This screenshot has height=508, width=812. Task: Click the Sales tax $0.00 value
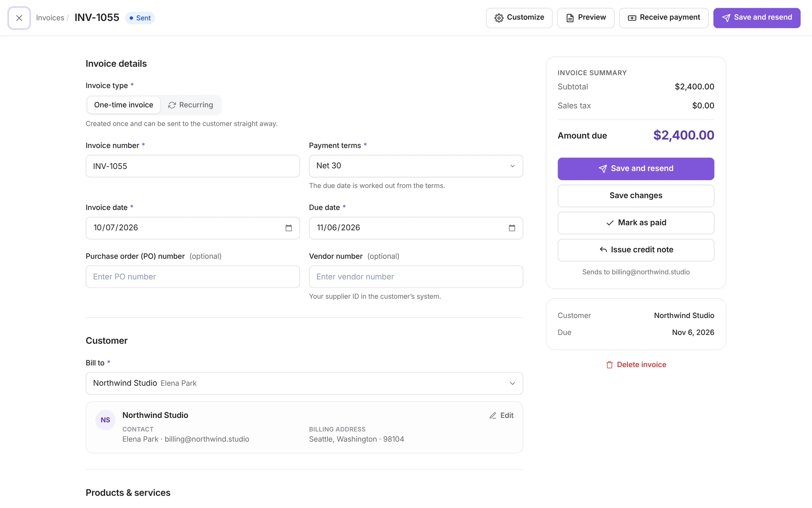point(703,106)
